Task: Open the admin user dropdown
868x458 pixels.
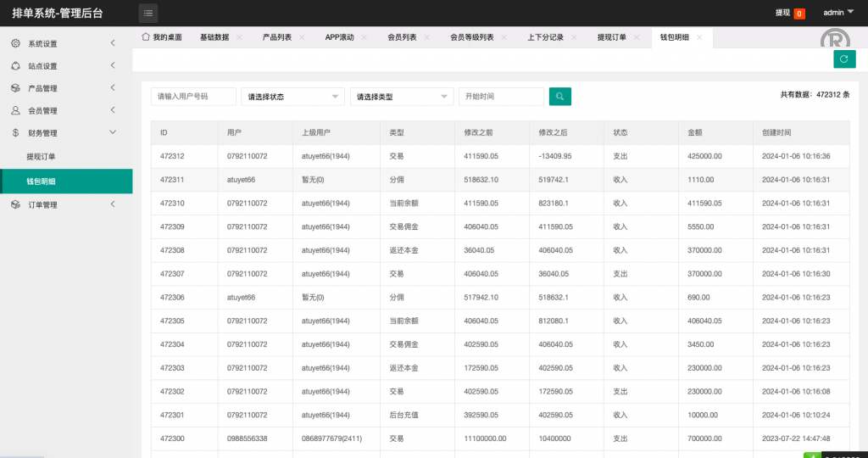Action: 838,13
